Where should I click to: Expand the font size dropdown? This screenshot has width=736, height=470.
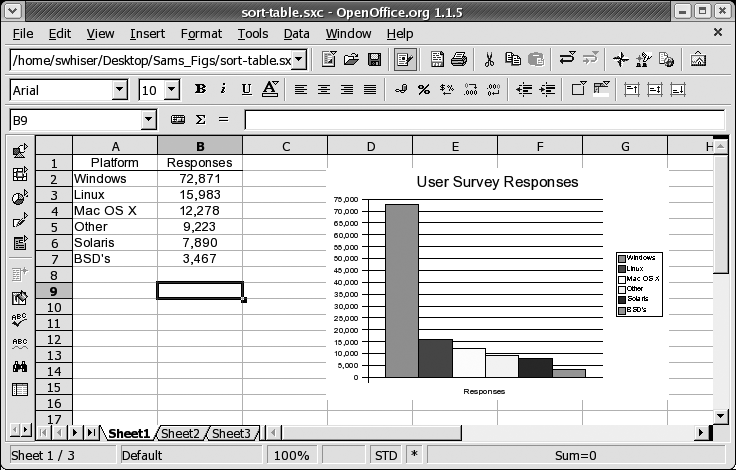point(172,89)
